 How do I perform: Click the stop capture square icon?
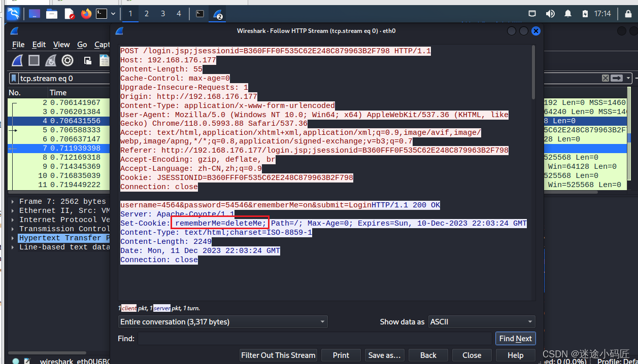pos(34,61)
